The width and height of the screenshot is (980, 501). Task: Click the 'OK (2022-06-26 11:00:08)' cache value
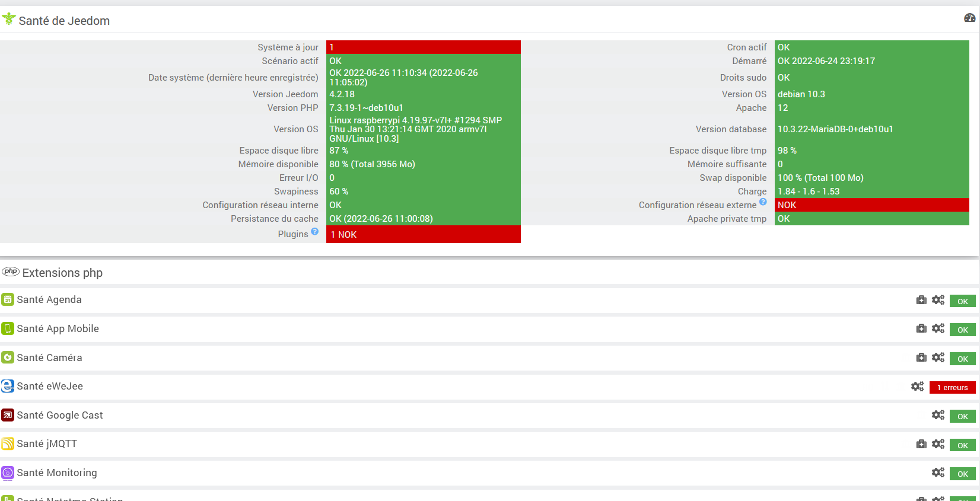tap(381, 218)
